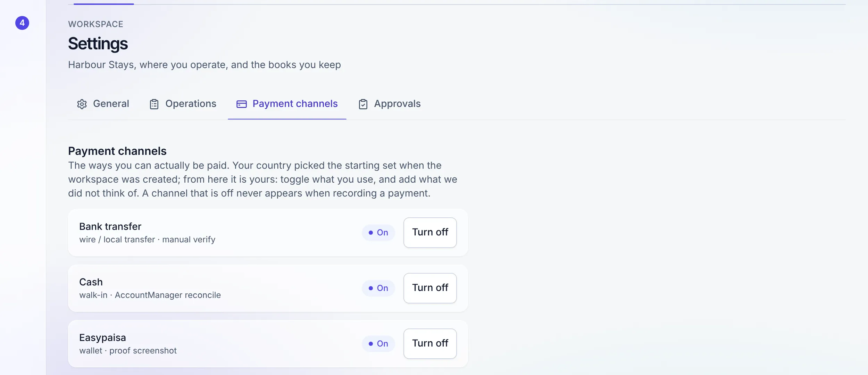The image size is (868, 375).
Task: Turn off the Easypaisa channel
Action: (430, 343)
